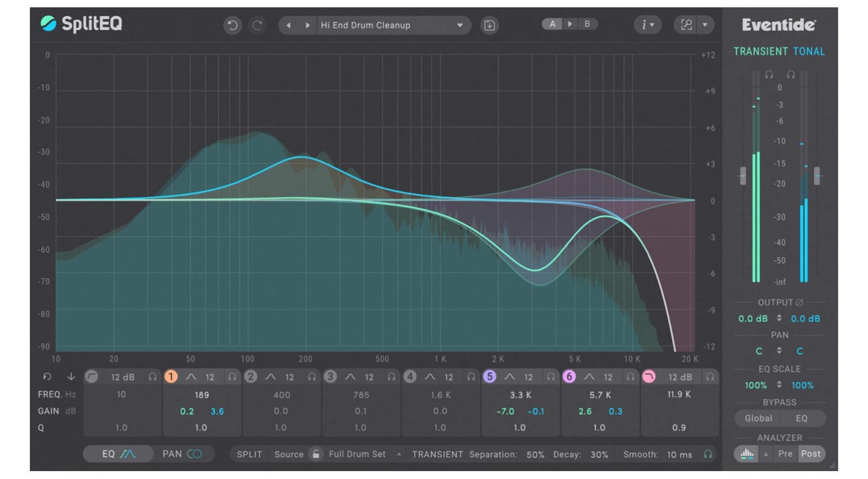
Task: Click the window scaling icon
Action: click(686, 25)
